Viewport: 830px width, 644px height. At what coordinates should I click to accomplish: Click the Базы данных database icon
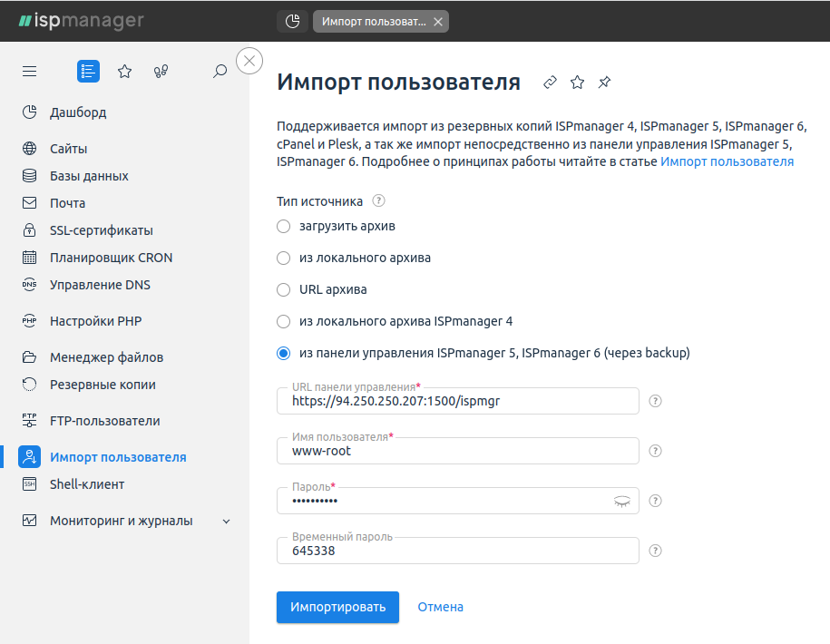[x=30, y=176]
